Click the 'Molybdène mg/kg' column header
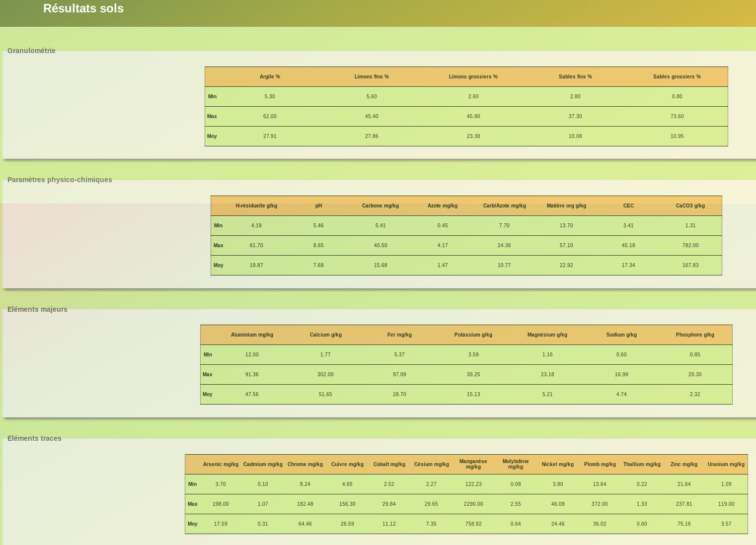The width and height of the screenshot is (756, 545). click(x=516, y=464)
